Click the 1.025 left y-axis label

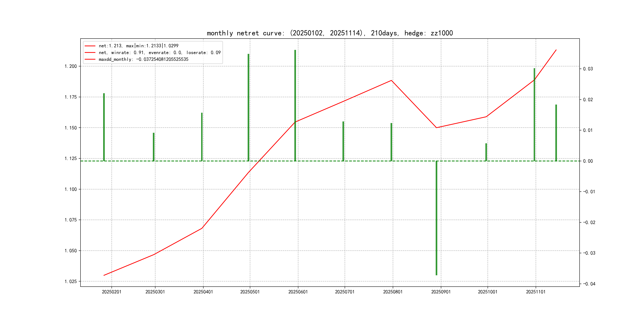(71, 281)
